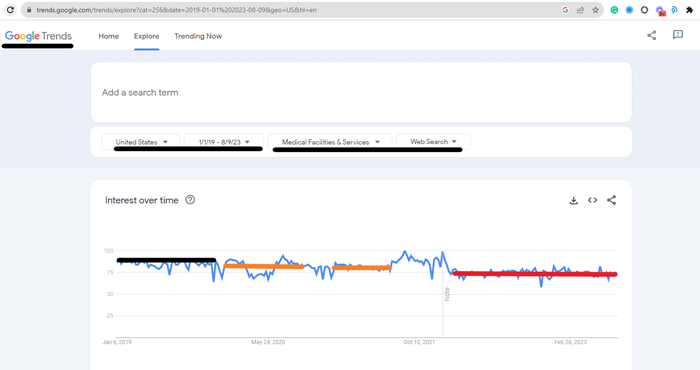Screen dimensions: 700x370
Task: Send feedback using the header feedback icon
Action: (678, 35)
